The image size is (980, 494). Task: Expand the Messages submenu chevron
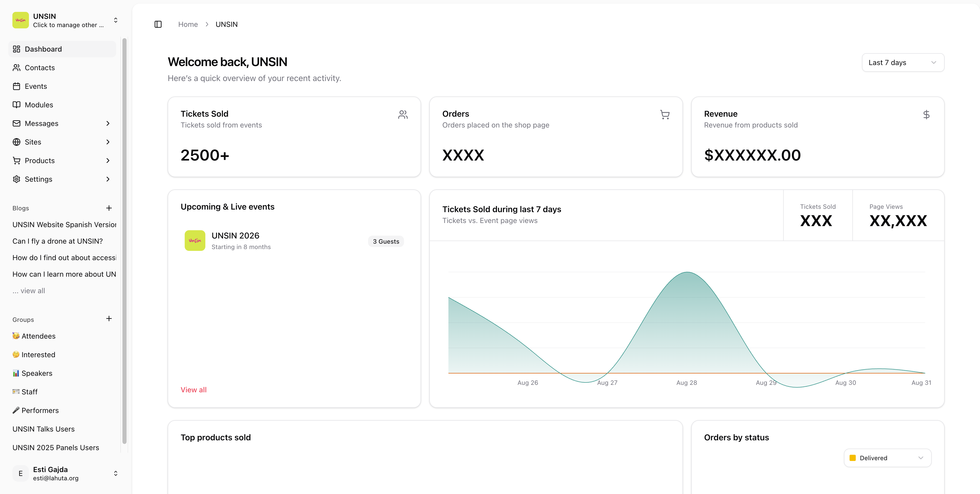point(108,123)
